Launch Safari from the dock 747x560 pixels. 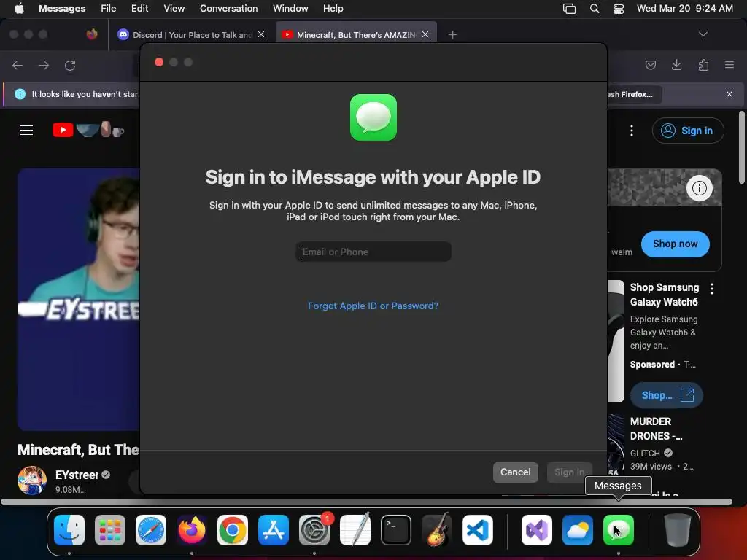[151, 530]
